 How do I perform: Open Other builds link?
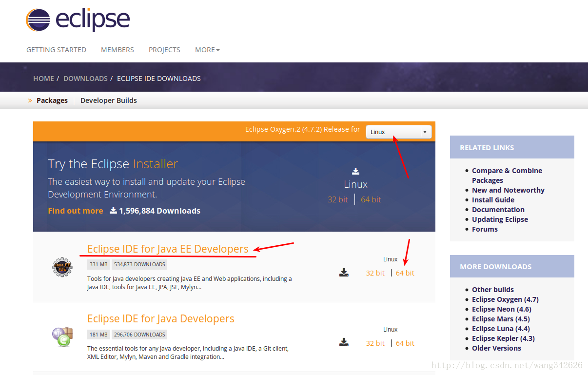coord(493,290)
